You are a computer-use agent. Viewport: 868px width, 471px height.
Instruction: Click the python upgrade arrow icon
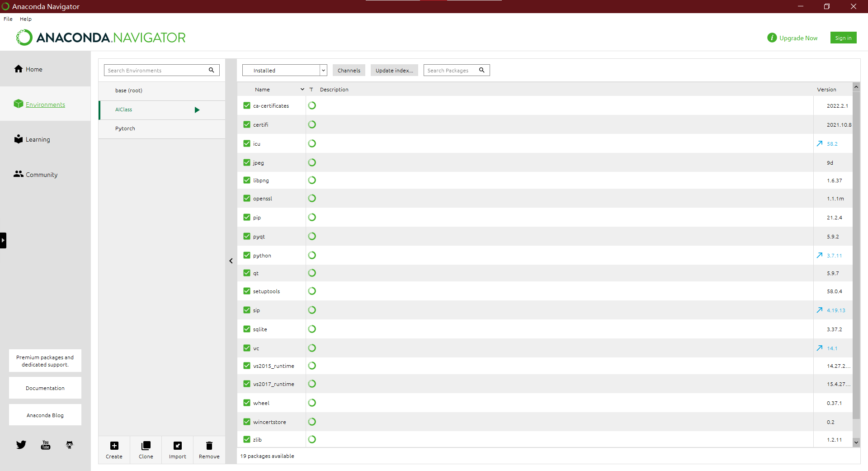tap(820, 255)
